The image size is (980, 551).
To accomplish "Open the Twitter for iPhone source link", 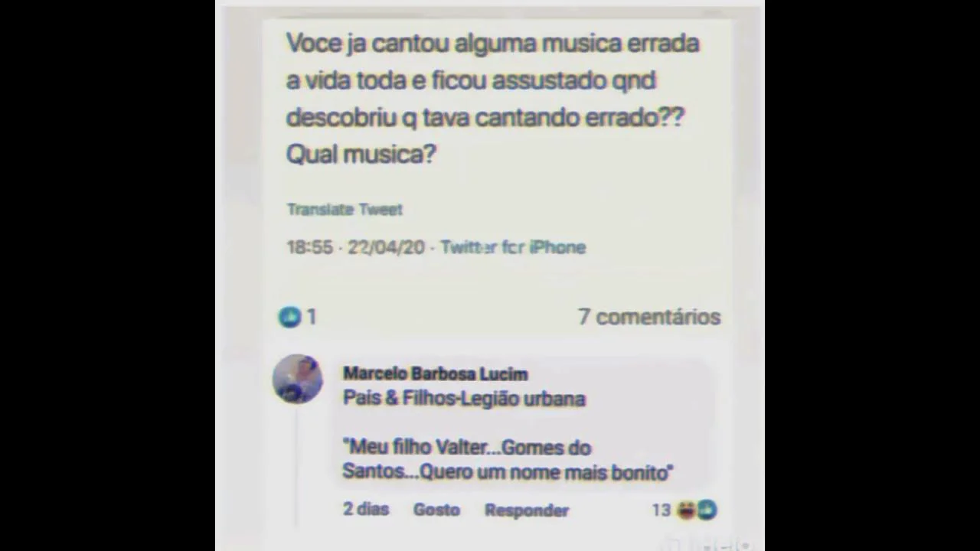I will pos(513,247).
